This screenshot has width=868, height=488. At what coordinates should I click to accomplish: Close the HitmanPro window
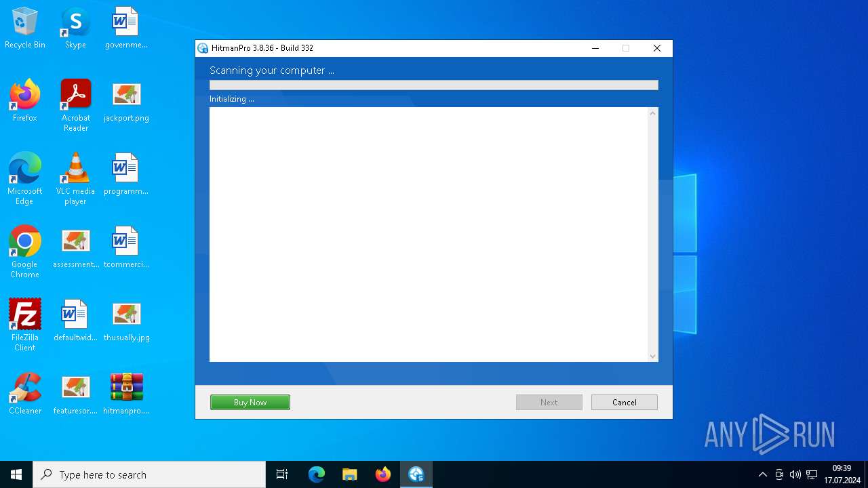coord(656,48)
